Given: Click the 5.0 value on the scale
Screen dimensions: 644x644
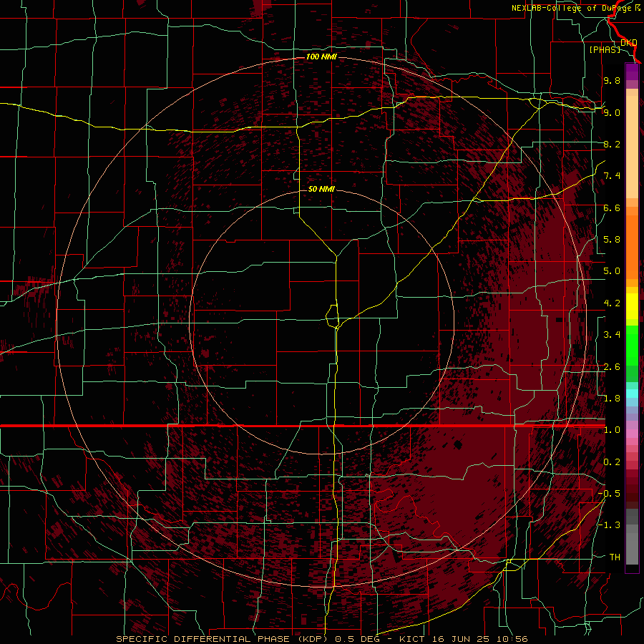Looking at the screenshot, I should coord(612,271).
